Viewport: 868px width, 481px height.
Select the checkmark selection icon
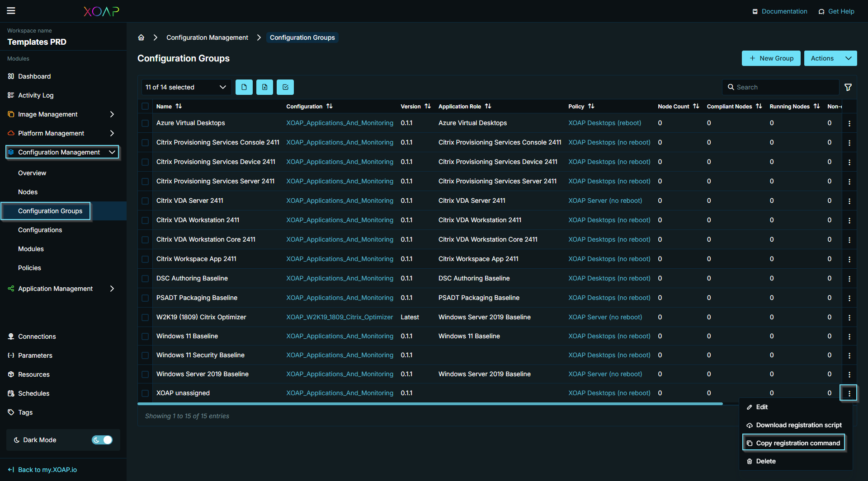[x=285, y=87]
